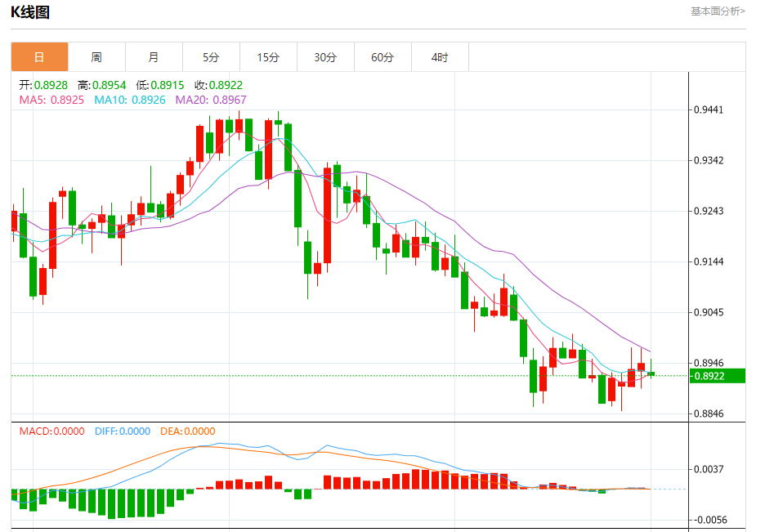765x532 pixels.
Task: Open the 30分 interval tab
Action: [x=325, y=57]
